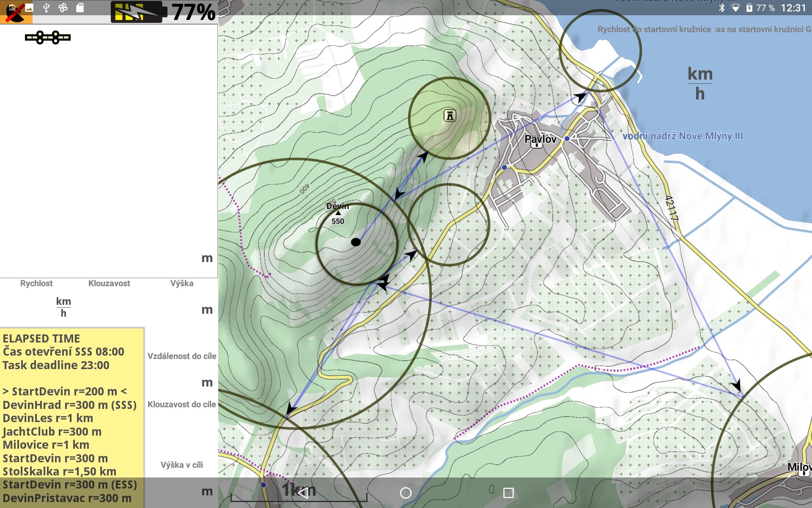Tap the route arrow near yacht club
Screen dimensions: 812x508
pyautogui.click(x=581, y=97)
